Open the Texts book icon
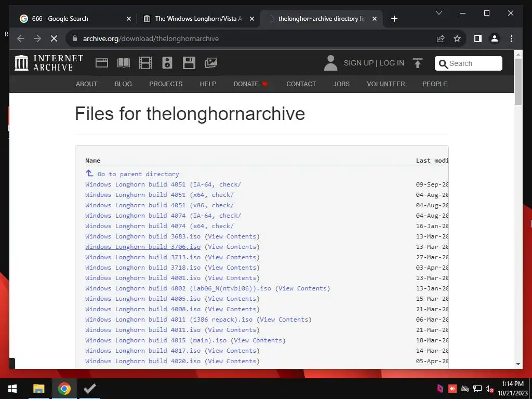The width and height of the screenshot is (532, 399). point(124,63)
